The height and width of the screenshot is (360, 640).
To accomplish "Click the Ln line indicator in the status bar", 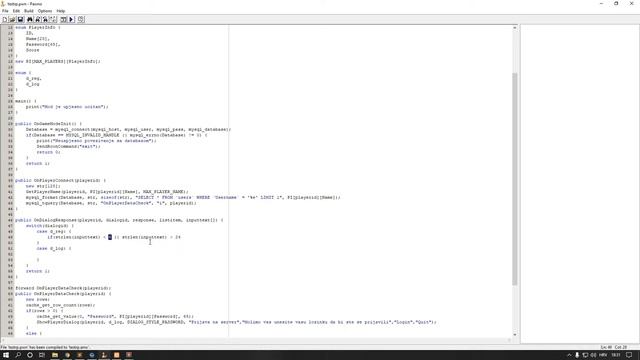I will tap(606, 347).
